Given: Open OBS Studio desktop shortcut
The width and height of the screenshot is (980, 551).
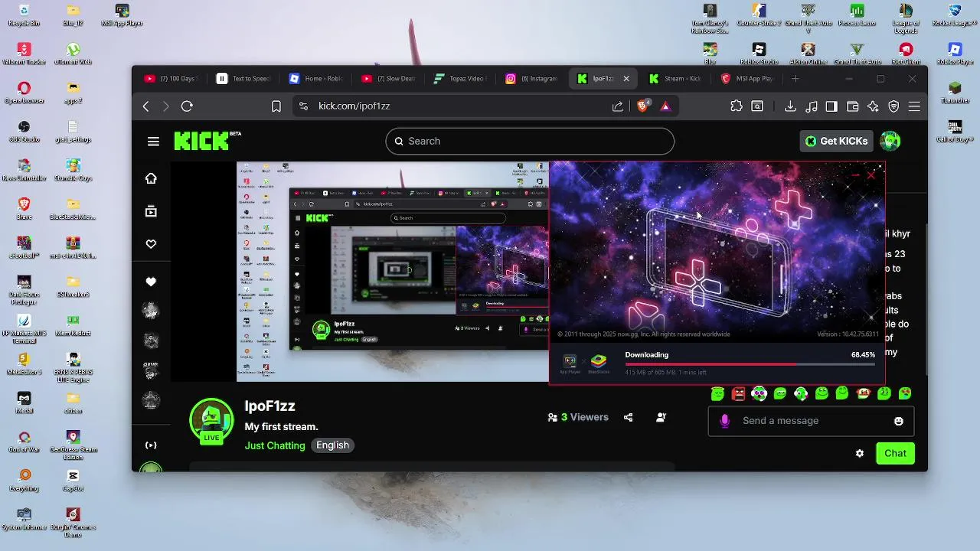Looking at the screenshot, I should (x=24, y=132).
